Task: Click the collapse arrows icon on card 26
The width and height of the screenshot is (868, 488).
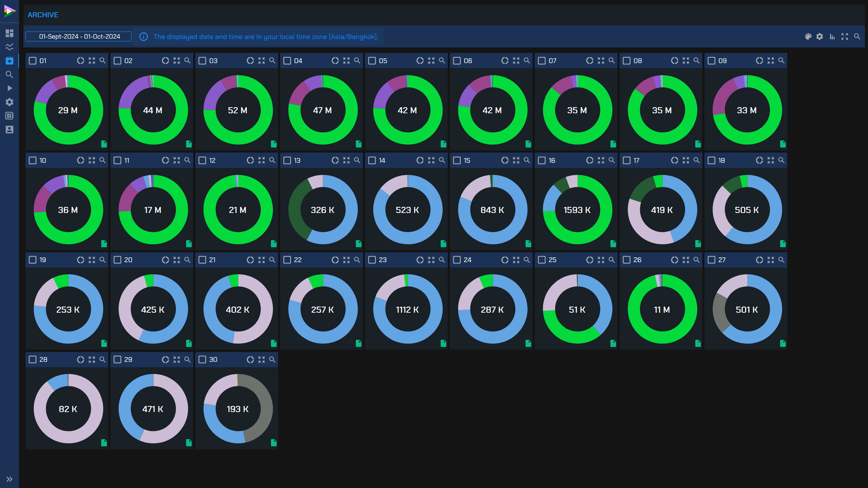Action: tap(686, 260)
